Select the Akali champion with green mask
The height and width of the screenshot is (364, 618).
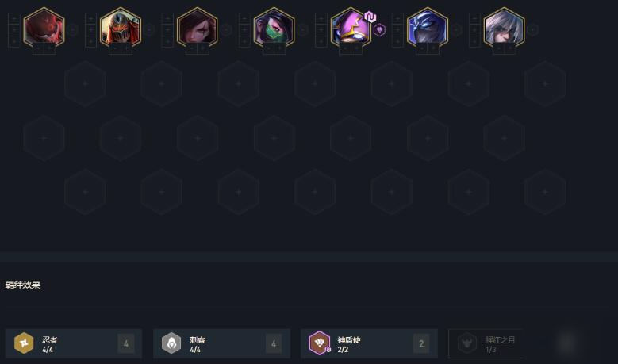tap(274, 28)
